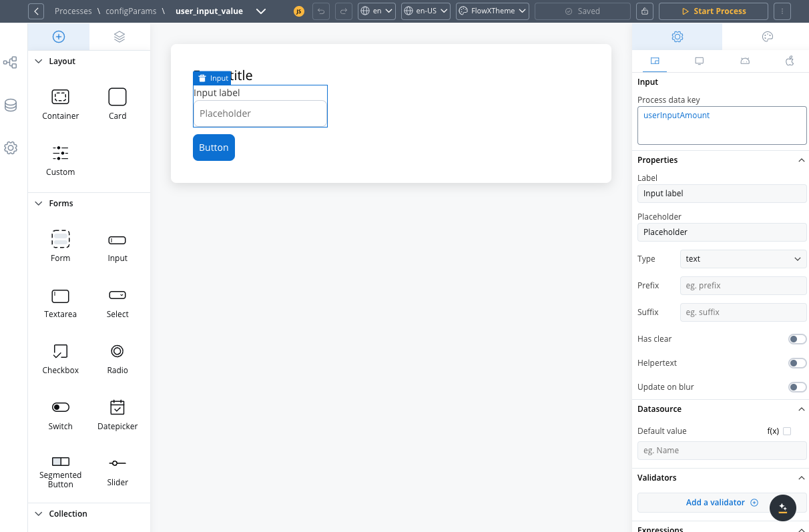Switch to the settings gear tab in right panel
This screenshot has width=809, height=532.
(x=677, y=37)
